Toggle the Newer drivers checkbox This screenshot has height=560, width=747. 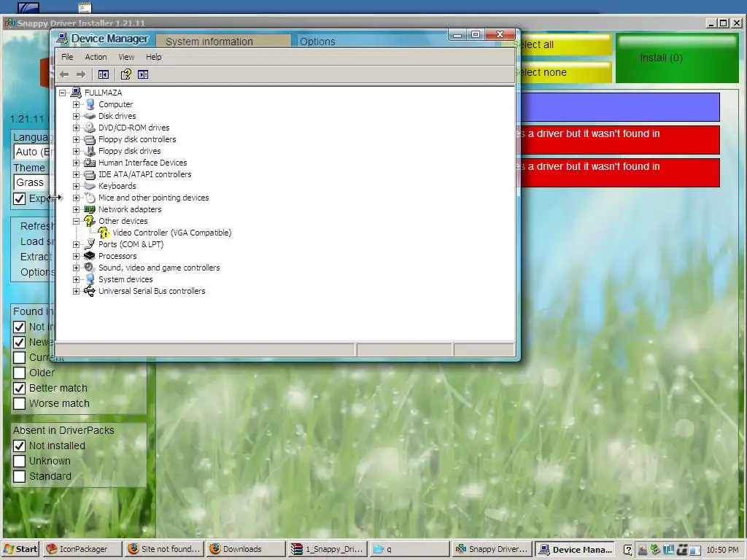click(x=19, y=343)
